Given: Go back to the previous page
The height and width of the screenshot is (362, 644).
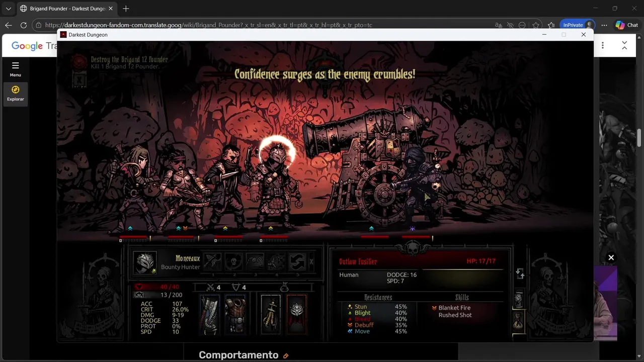Looking at the screenshot, I should 9,25.
